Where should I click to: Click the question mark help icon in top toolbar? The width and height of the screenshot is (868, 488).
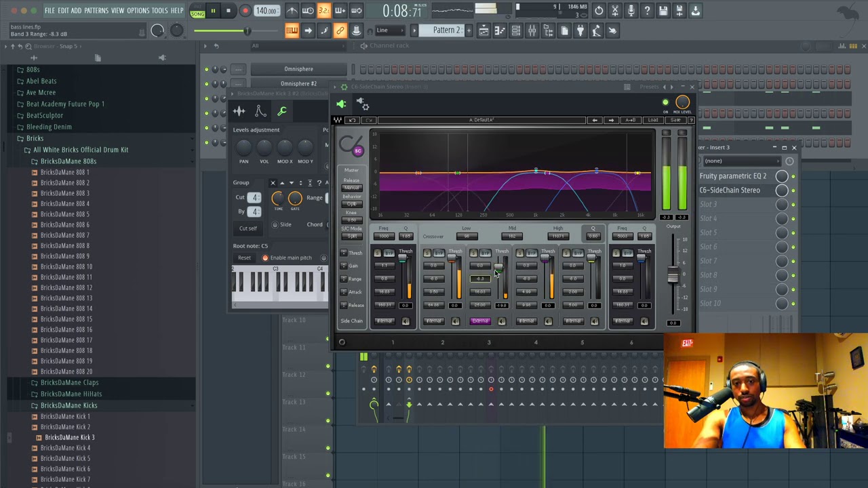coord(648,11)
